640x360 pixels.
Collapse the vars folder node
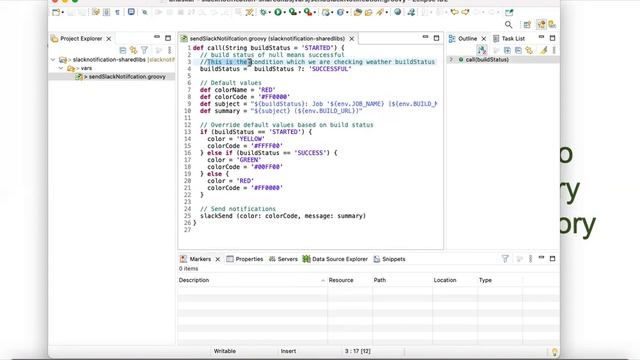[x=61, y=68]
